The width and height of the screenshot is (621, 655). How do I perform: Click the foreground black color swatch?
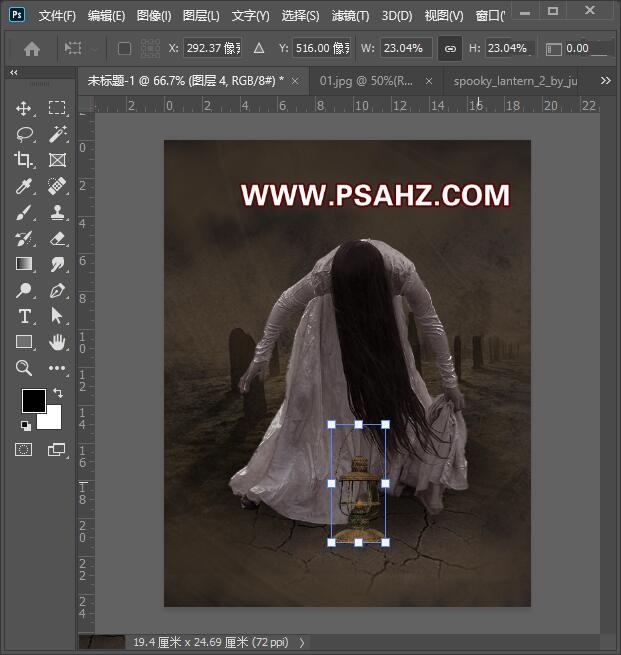click(x=33, y=400)
